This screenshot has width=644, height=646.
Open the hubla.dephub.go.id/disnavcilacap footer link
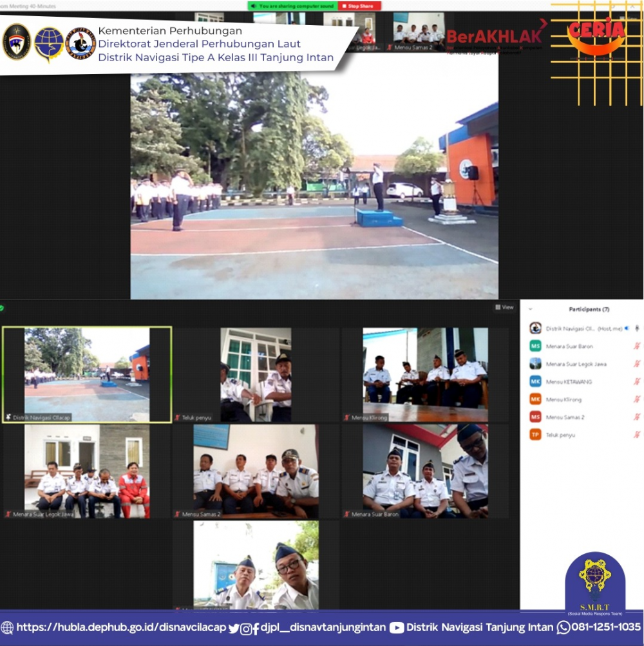[x=122, y=627]
